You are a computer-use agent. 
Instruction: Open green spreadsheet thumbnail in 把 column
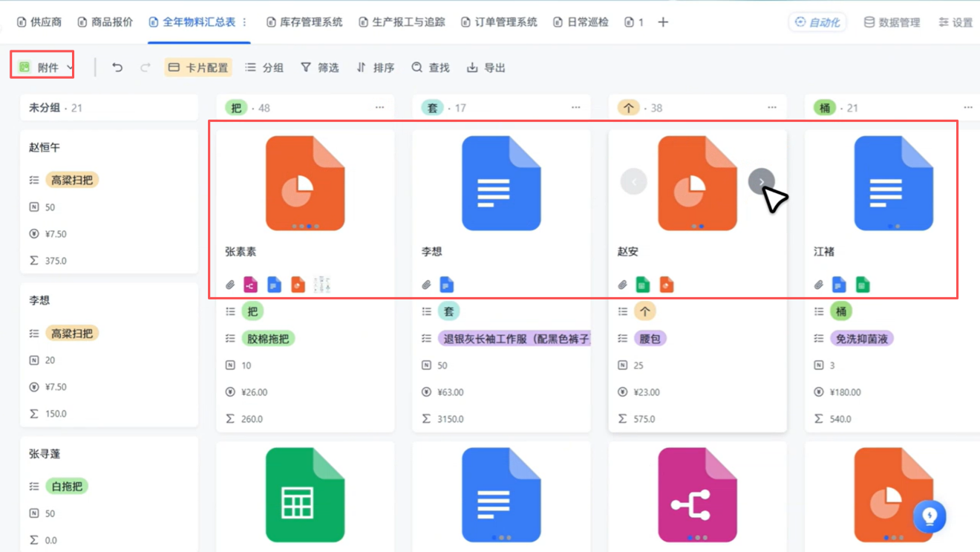[305, 495]
